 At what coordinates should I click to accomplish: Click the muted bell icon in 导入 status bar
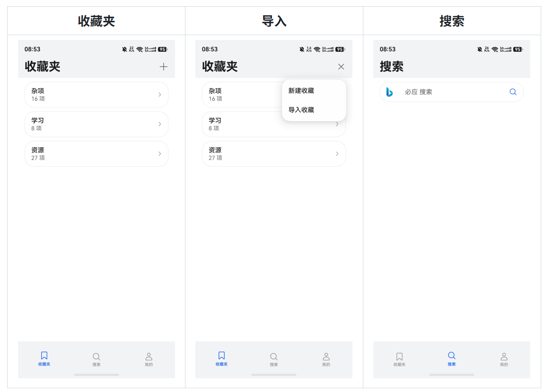pos(302,49)
